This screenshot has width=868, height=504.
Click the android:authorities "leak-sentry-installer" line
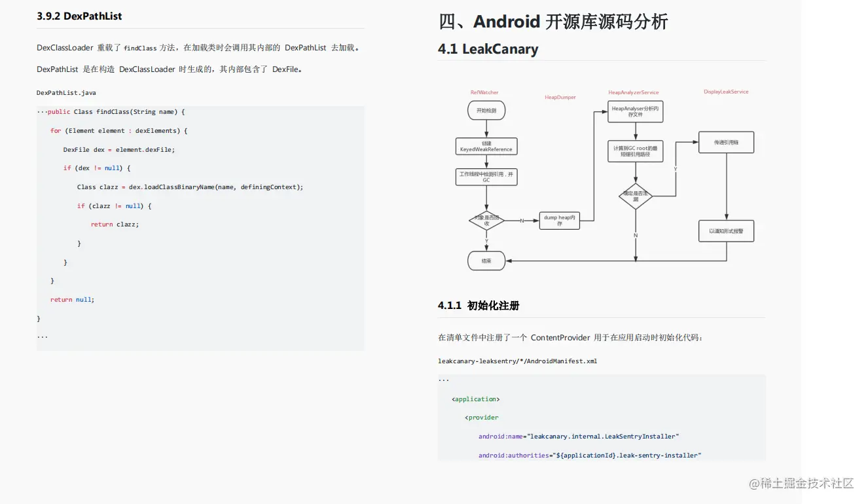[590, 456]
